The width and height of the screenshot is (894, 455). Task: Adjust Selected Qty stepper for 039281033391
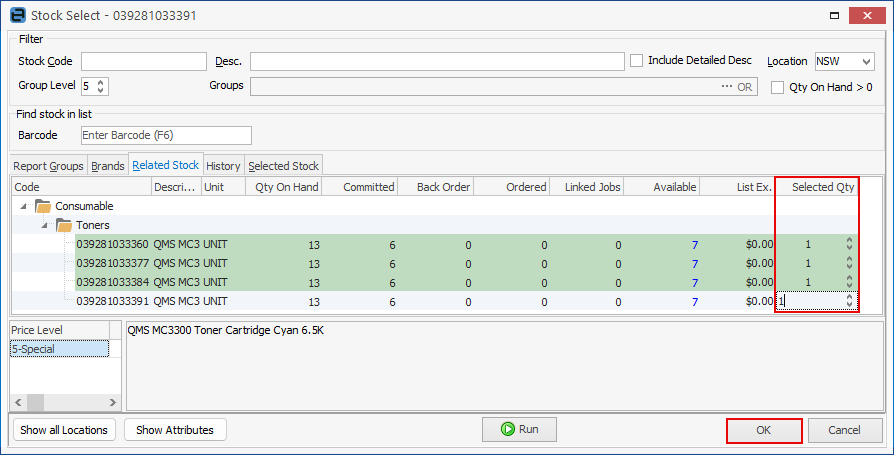click(849, 300)
